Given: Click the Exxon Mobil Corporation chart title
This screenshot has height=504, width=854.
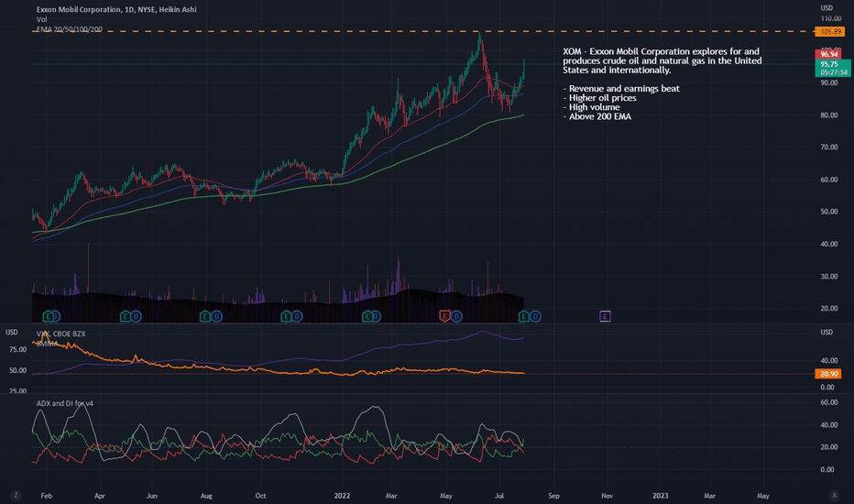Looking at the screenshot, I should pyautogui.click(x=116, y=9).
